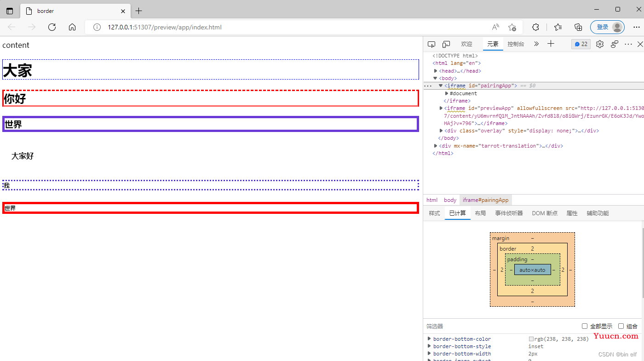Open the 布局 pane tab
The image size is (644, 361).
tap(480, 213)
